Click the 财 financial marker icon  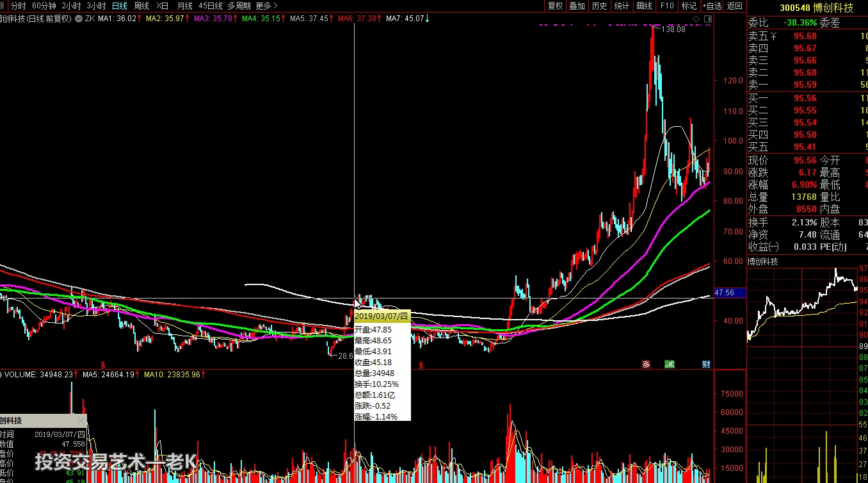(706, 364)
